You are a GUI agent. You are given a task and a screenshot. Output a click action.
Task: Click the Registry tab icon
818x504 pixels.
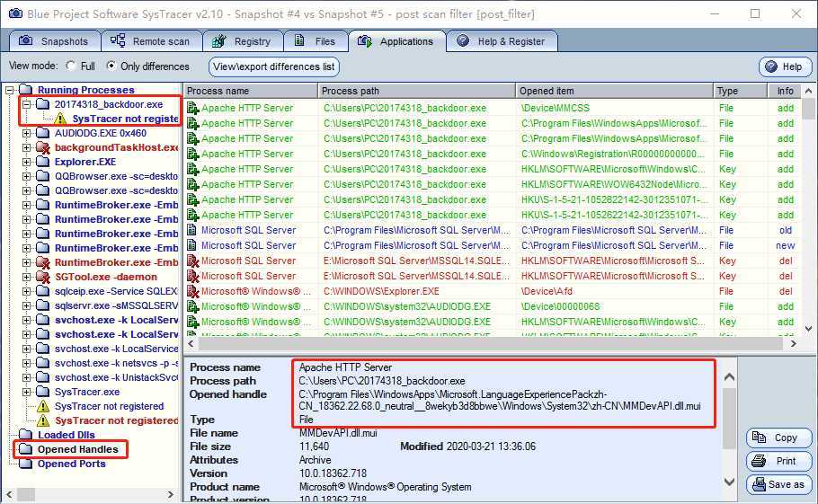219,40
